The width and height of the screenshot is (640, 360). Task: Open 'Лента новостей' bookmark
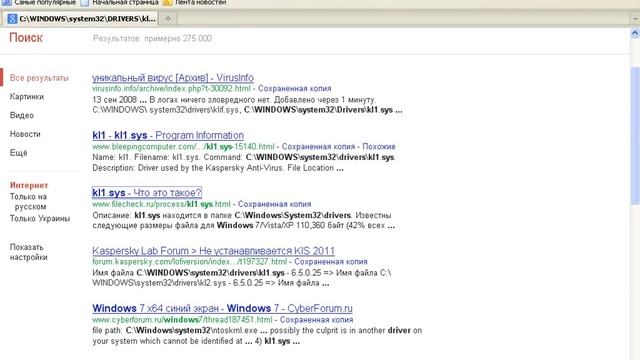point(200,2)
